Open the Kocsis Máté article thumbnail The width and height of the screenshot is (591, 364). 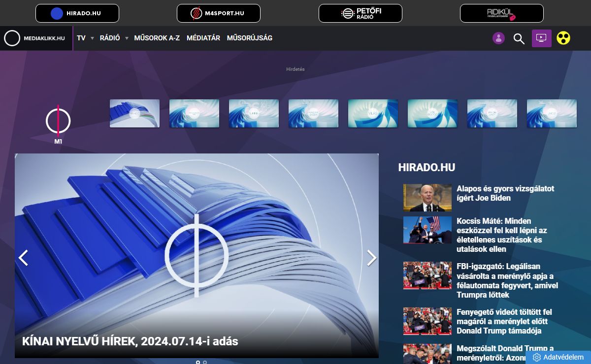tap(427, 230)
